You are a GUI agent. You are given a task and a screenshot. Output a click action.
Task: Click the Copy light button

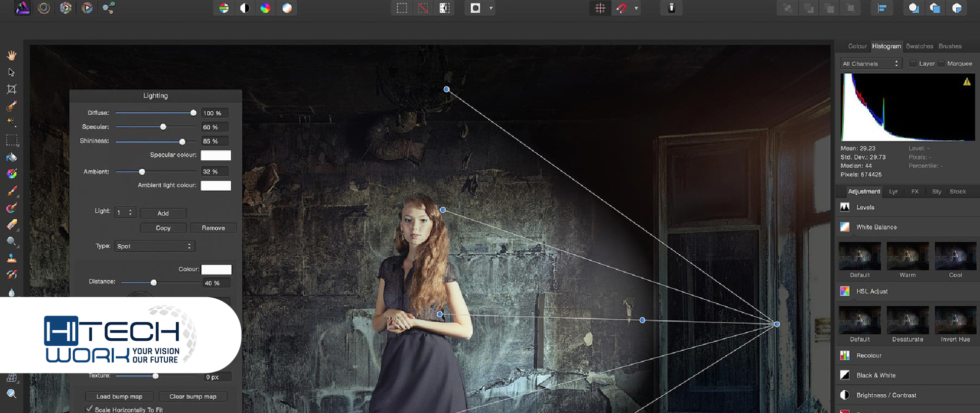coord(163,228)
